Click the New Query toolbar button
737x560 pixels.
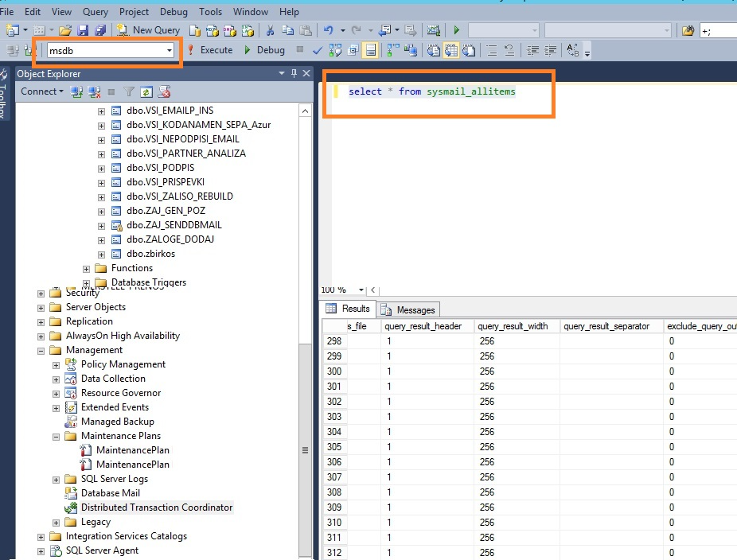click(149, 30)
